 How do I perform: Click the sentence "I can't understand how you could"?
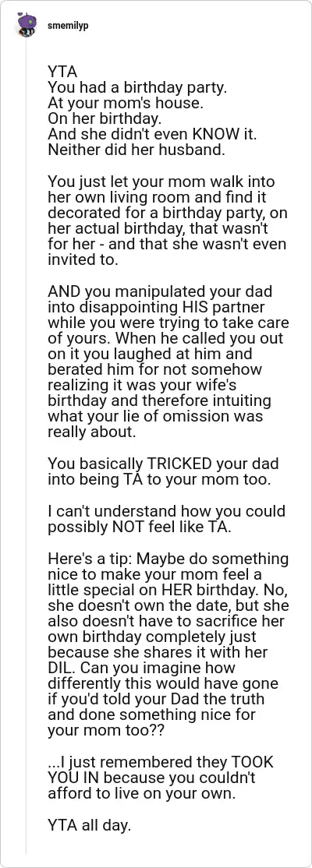pyautogui.click(x=166, y=510)
